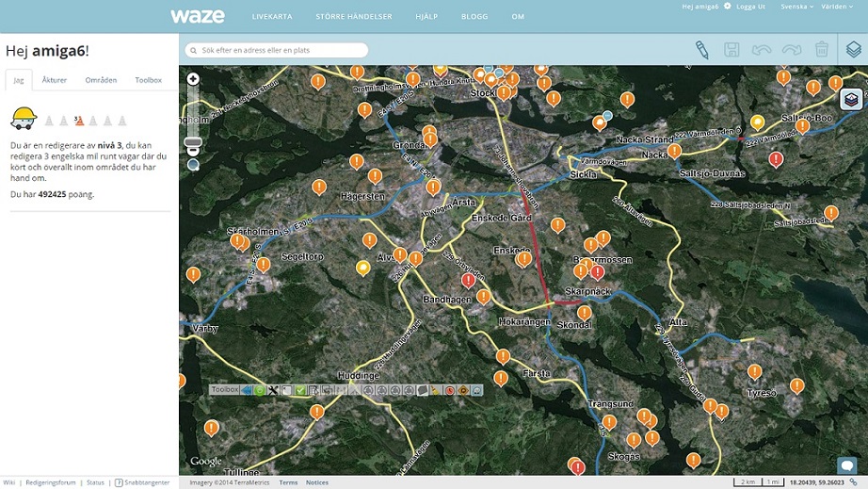Screen dimensions: 868x489
Task: Switch to the Områden tab
Action: [x=101, y=80]
